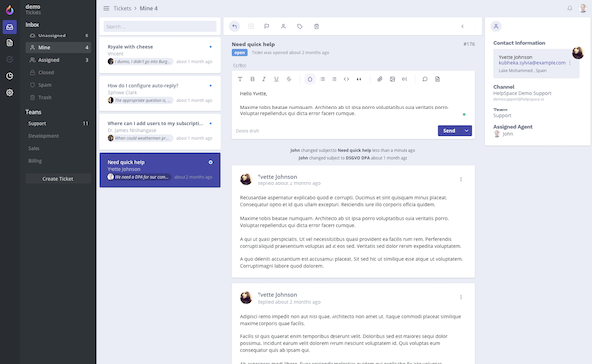
Task: Open options menu on second Yvette Johnson reply
Action: click(461, 297)
